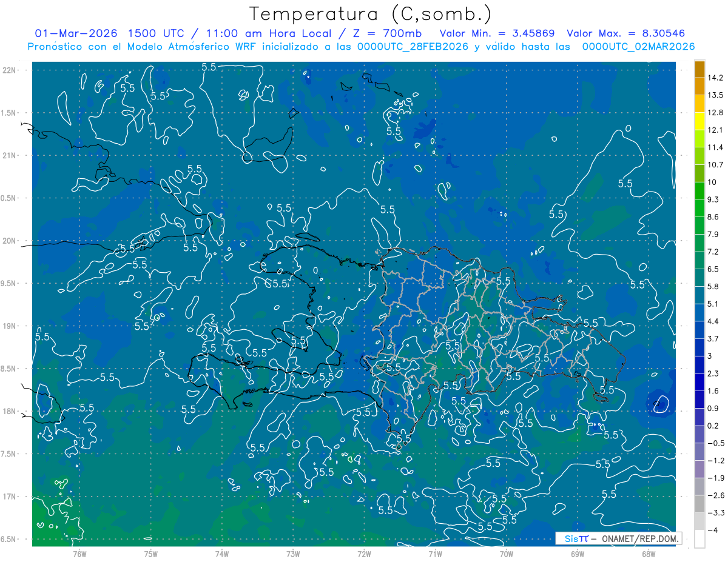Click the '76W' longitude axis label

pos(79,554)
